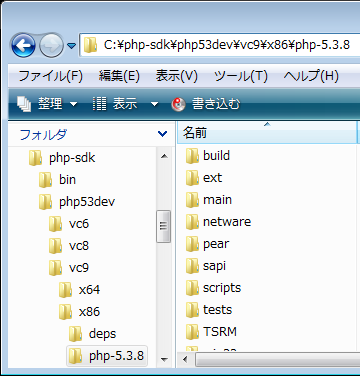Select vc9 in the folder tree
Viewport: 360px width, 376px height.
pyautogui.click(x=79, y=268)
